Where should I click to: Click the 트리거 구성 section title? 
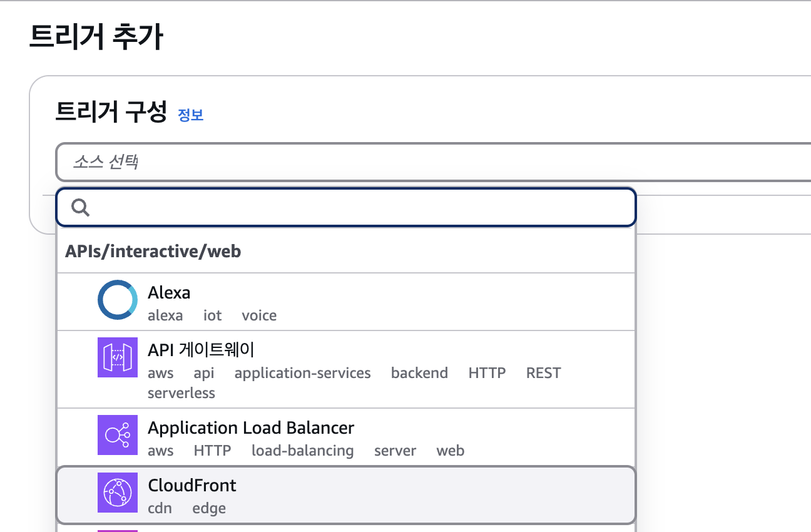111,113
